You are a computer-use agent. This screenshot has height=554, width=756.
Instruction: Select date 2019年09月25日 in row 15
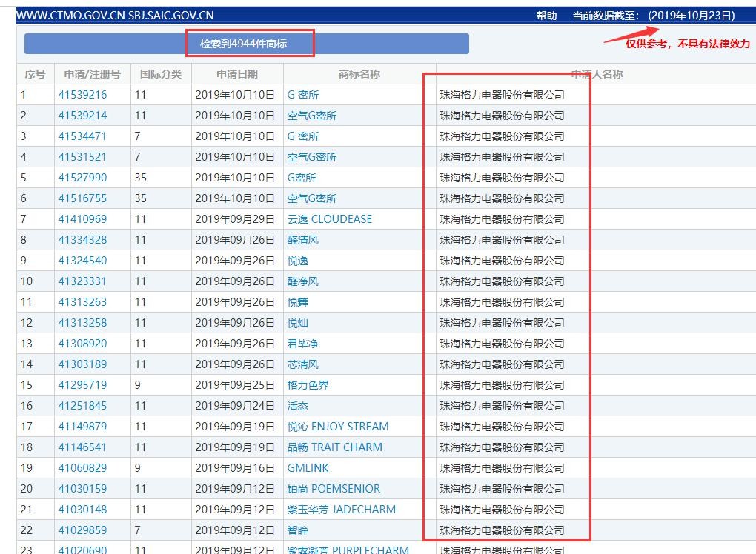(x=235, y=385)
